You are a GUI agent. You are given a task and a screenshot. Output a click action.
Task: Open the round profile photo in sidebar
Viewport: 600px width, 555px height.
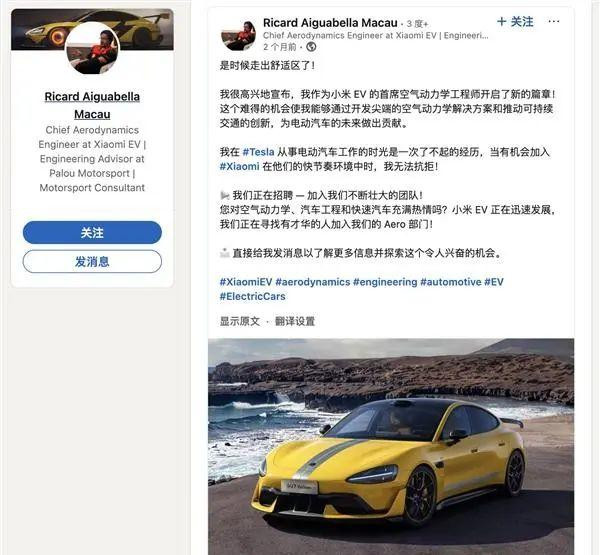tap(92, 49)
